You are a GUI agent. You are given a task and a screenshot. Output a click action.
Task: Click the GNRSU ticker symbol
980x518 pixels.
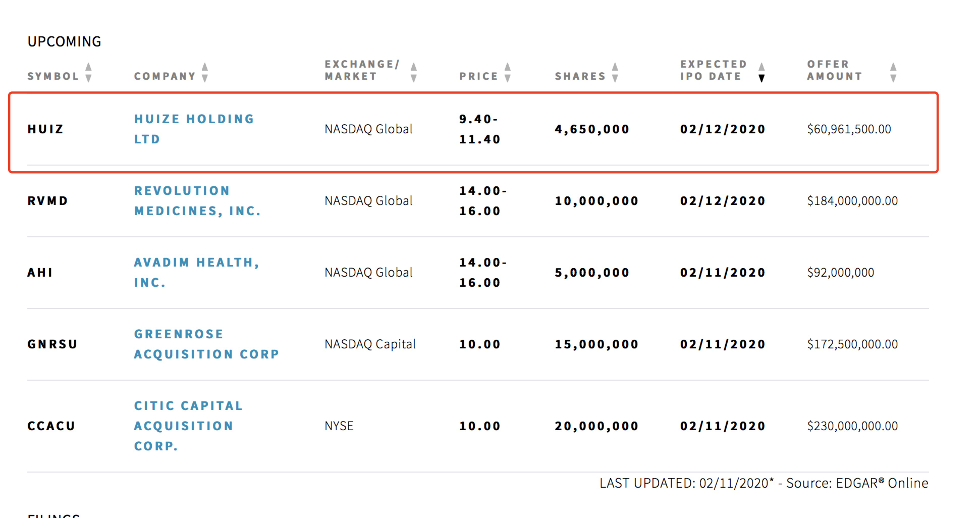(x=52, y=344)
